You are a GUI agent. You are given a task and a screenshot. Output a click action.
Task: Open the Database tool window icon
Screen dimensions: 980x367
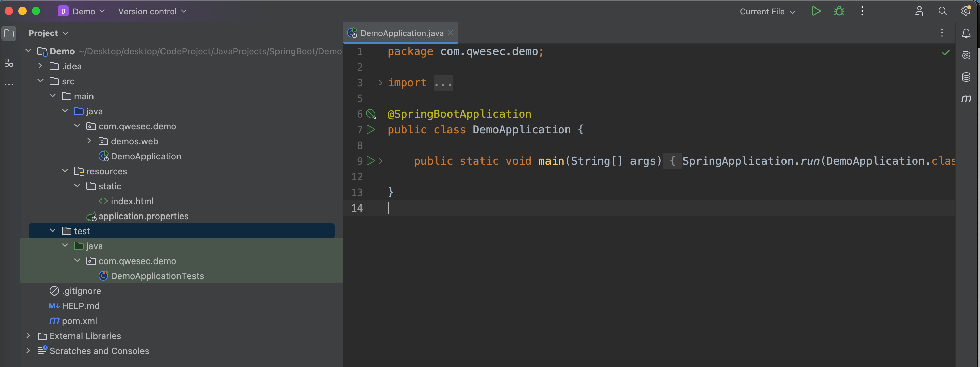pyautogui.click(x=966, y=77)
